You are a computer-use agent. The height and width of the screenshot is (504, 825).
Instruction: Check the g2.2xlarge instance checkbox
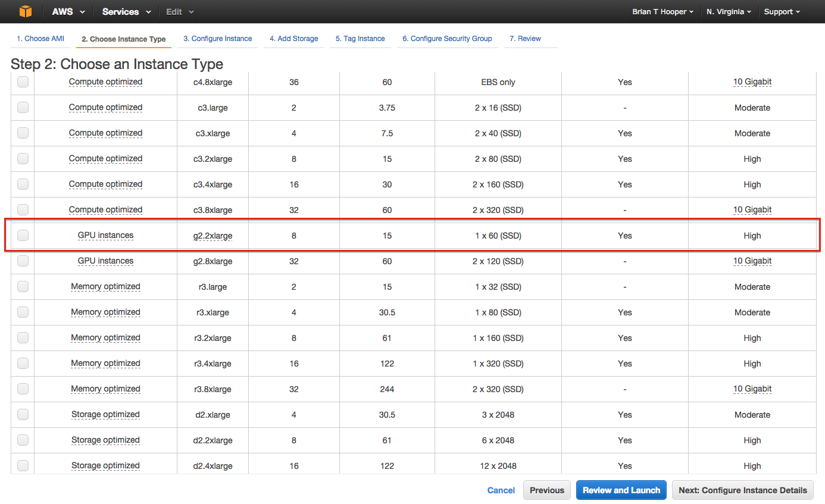pos(23,235)
